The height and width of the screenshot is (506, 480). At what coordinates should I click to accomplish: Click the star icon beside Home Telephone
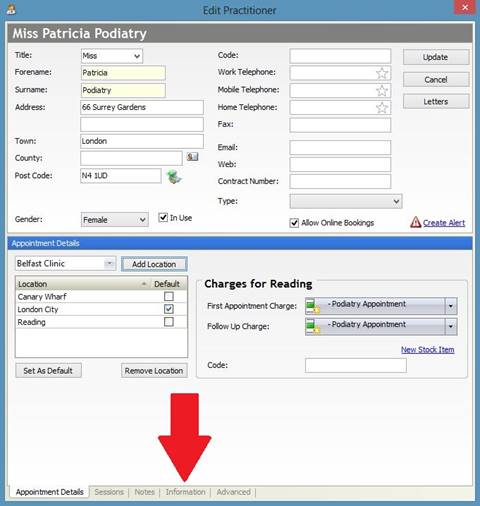coord(382,108)
